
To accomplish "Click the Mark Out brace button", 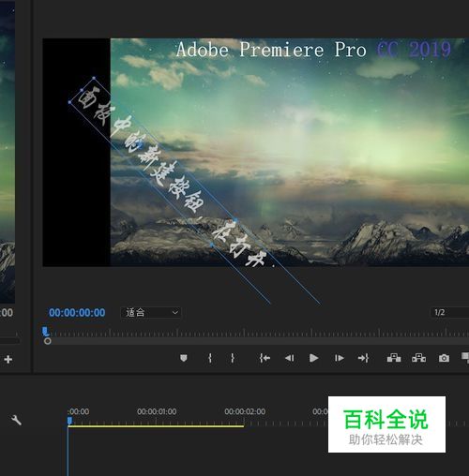I will coord(233,358).
